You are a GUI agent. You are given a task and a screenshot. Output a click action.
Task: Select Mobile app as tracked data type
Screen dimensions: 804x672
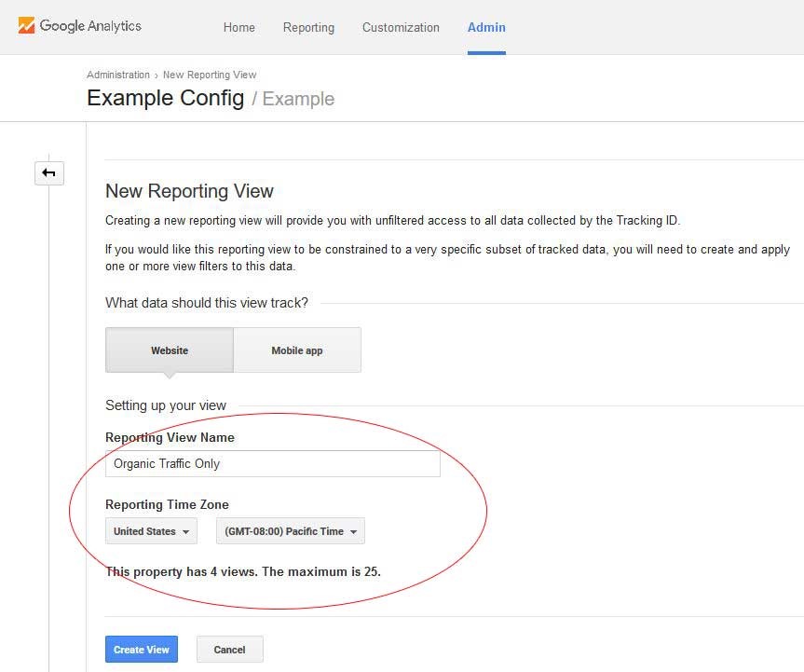click(x=297, y=350)
